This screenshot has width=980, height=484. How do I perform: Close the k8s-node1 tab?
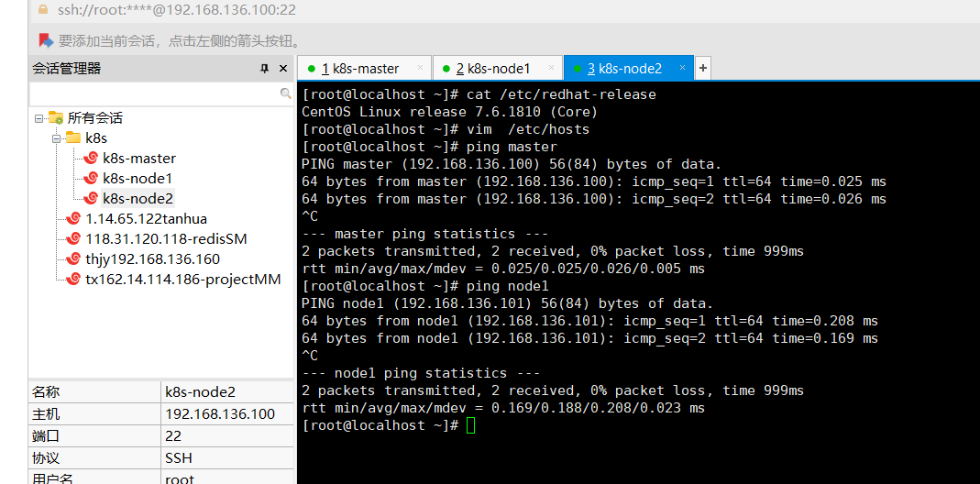[551, 67]
